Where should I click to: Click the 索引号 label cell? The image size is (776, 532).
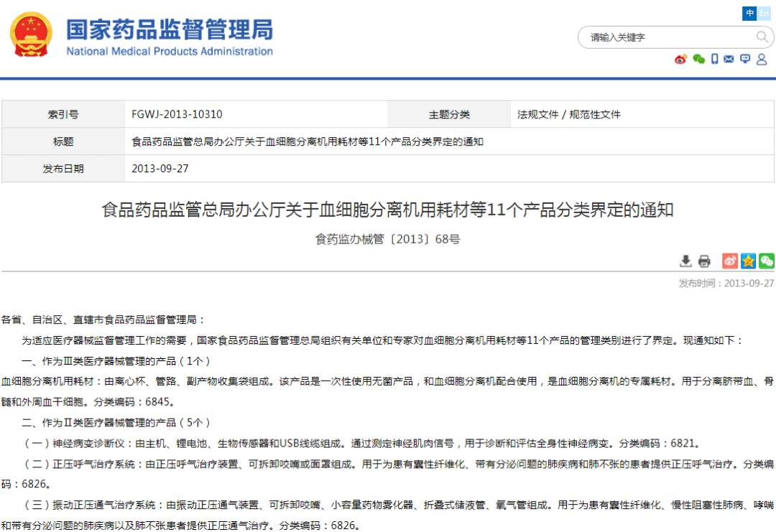coord(63,115)
